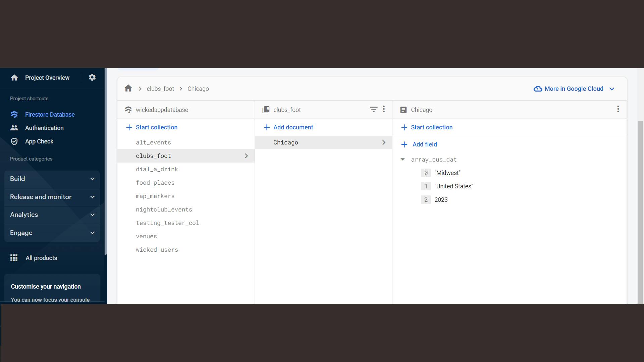Click clubs_foot in the breadcrumb path
The height and width of the screenshot is (362, 644).
click(160, 89)
